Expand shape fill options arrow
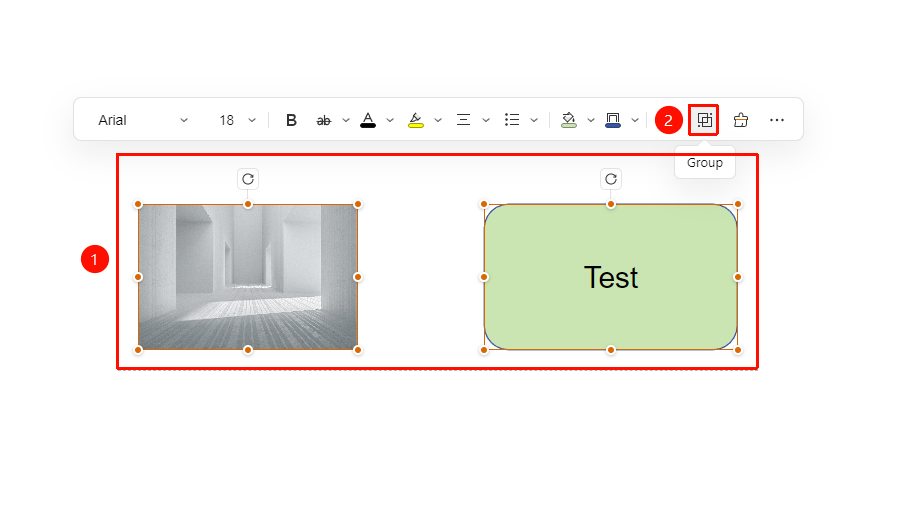Screen dimensions: 904x525 591,120
